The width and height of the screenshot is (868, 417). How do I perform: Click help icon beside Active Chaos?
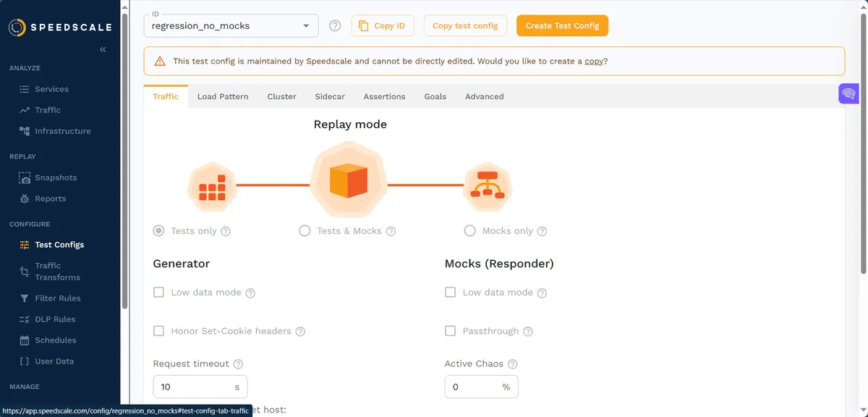(x=513, y=364)
